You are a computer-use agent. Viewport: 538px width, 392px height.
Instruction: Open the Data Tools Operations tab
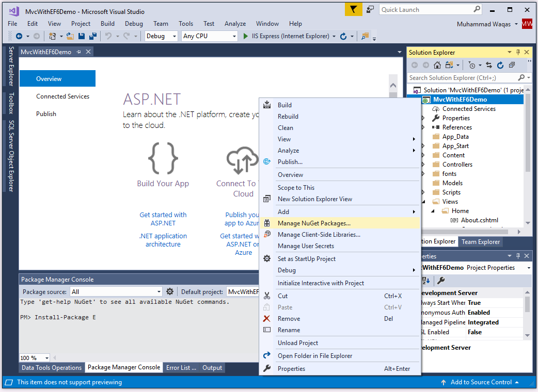(52, 368)
